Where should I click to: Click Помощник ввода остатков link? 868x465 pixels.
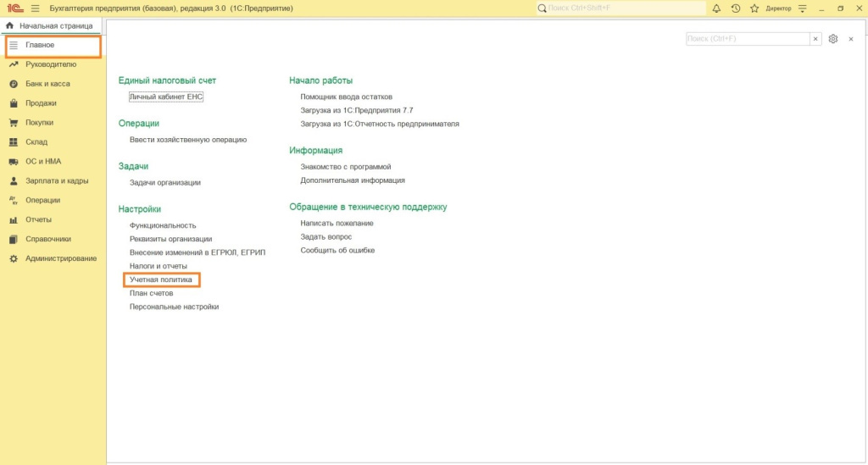(346, 97)
